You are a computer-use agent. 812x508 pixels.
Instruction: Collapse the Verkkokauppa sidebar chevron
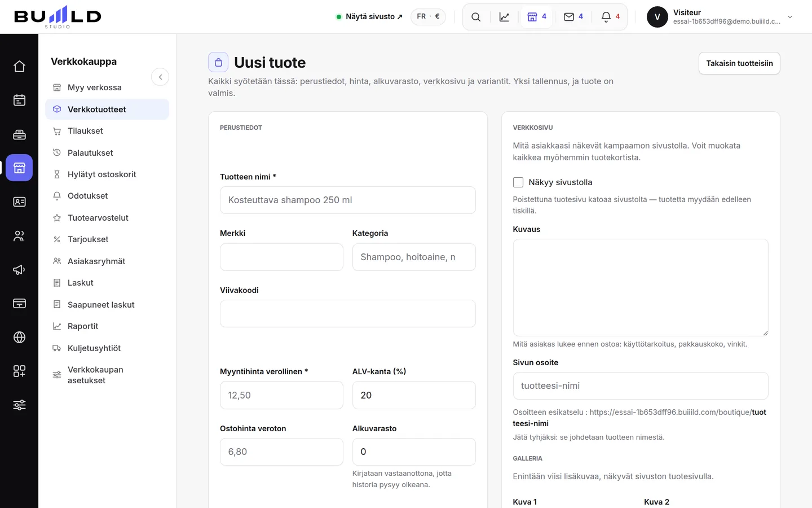point(160,77)
